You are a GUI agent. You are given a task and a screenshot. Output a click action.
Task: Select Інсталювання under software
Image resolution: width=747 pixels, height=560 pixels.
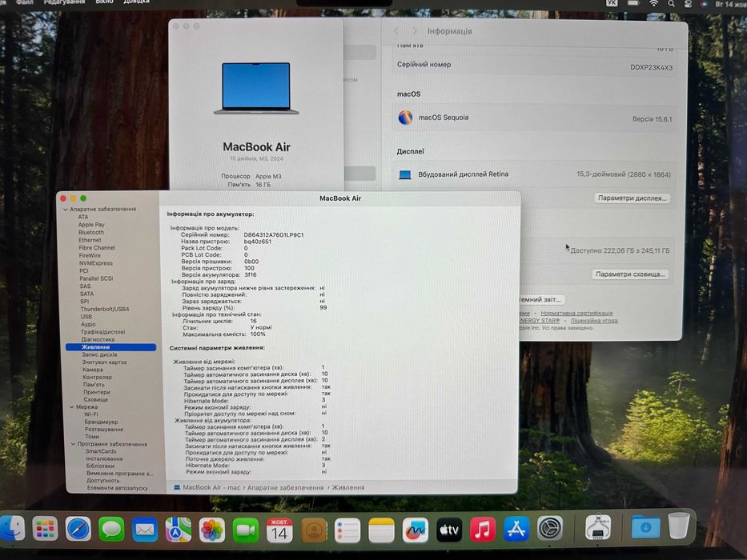point(104,458)
